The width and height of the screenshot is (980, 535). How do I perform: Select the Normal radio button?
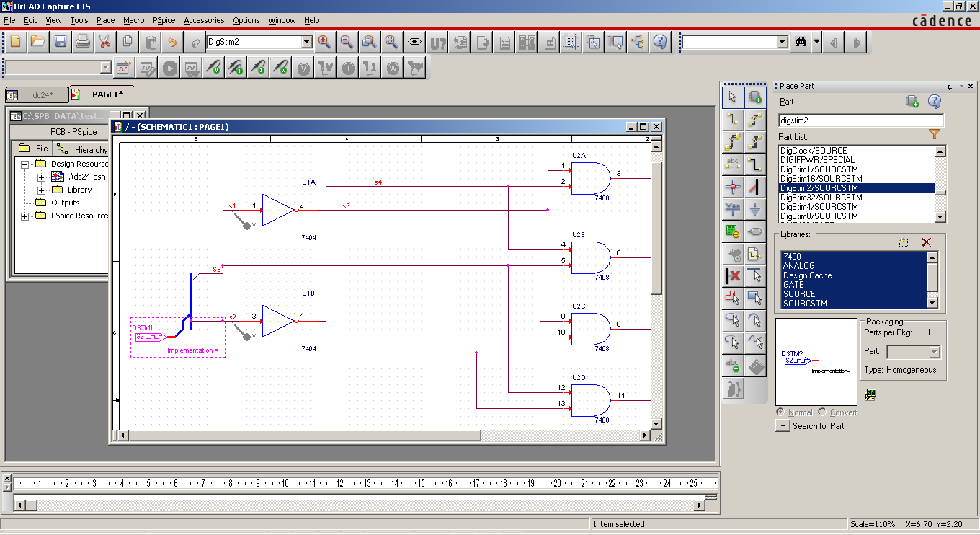pos(780,412)
